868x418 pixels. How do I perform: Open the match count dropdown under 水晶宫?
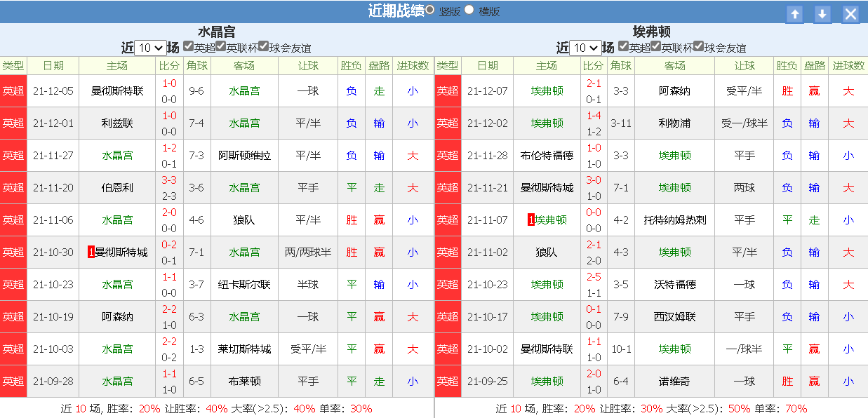click(150, 48)
